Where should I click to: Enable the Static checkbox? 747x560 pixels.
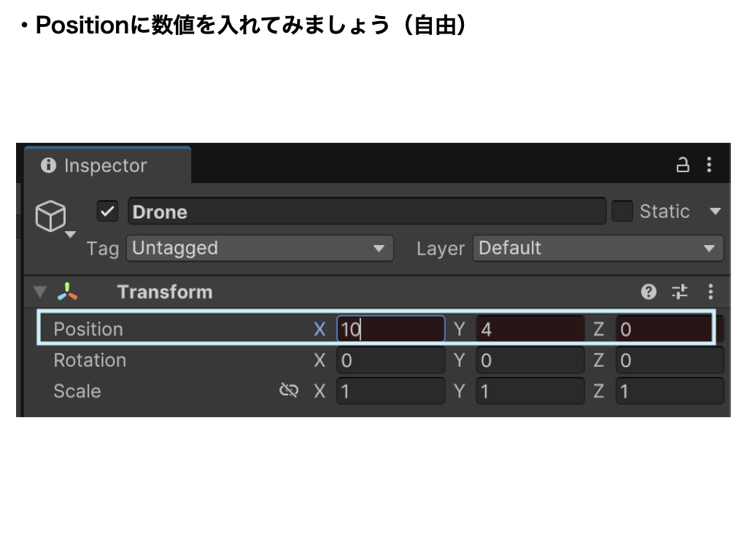click(x=622, y=211)
